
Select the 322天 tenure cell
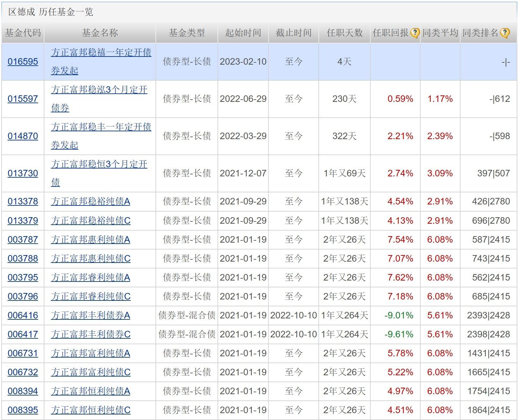coord(344,136)
